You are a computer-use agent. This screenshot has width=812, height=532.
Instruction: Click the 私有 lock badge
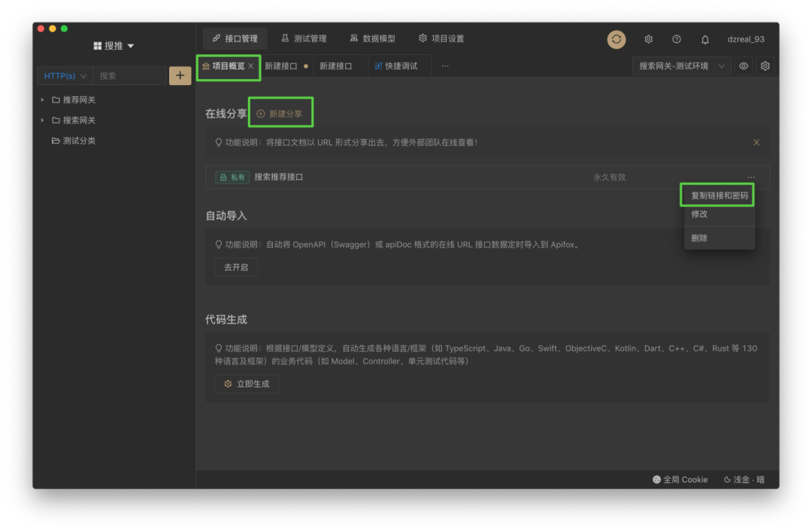[232, 178]
